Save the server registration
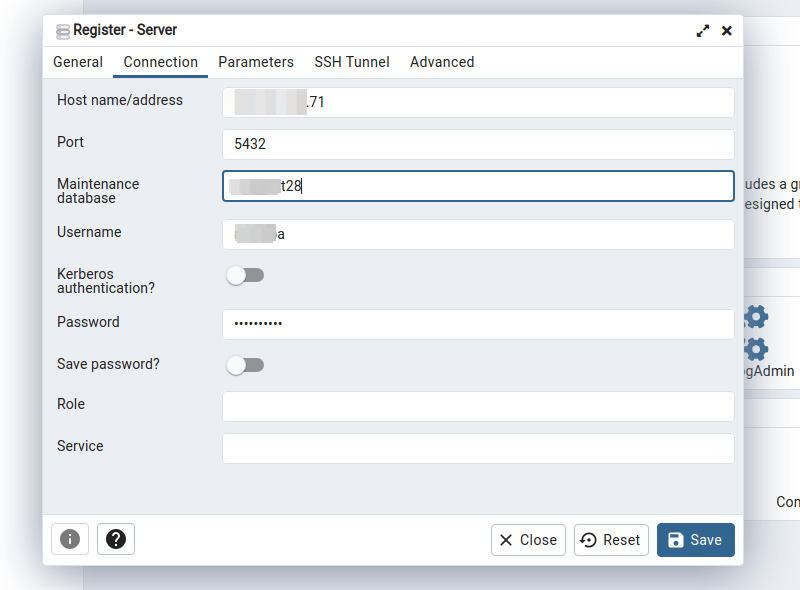The width and height of the screenshot is (800, 590). (695, 539)
